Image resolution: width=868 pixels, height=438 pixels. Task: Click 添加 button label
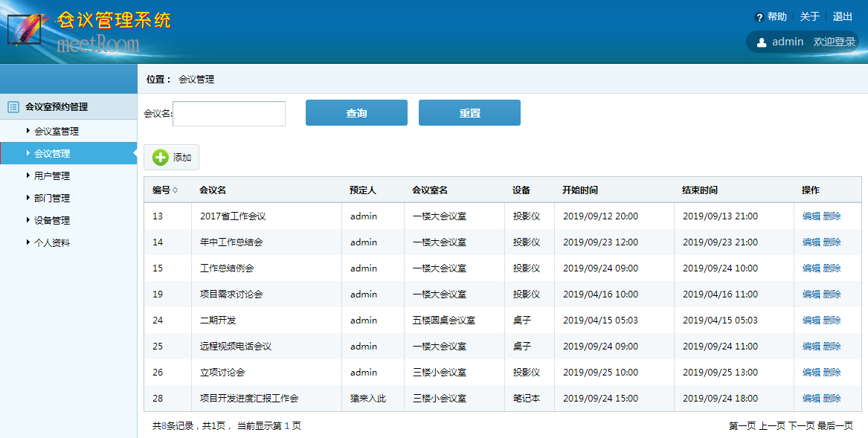[182, 157]
